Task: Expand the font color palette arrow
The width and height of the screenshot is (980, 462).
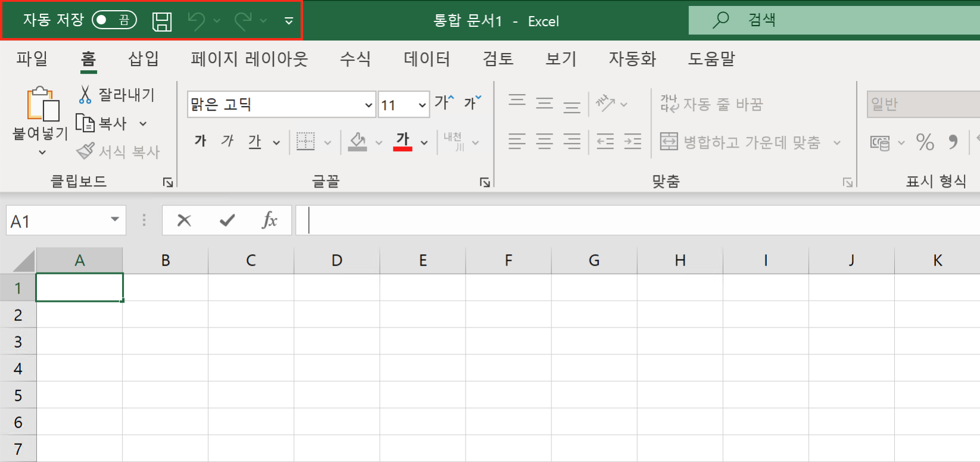Action: click(x=424, y=142)
